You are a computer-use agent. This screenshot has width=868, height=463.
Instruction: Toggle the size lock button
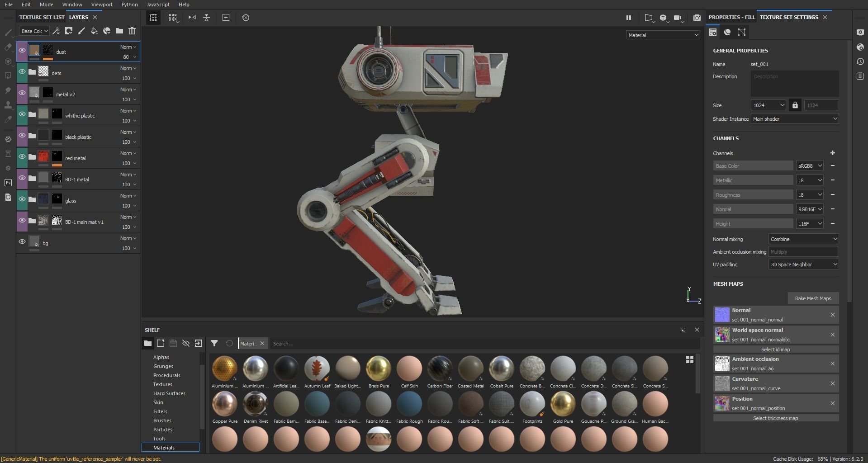coord(795,105)
